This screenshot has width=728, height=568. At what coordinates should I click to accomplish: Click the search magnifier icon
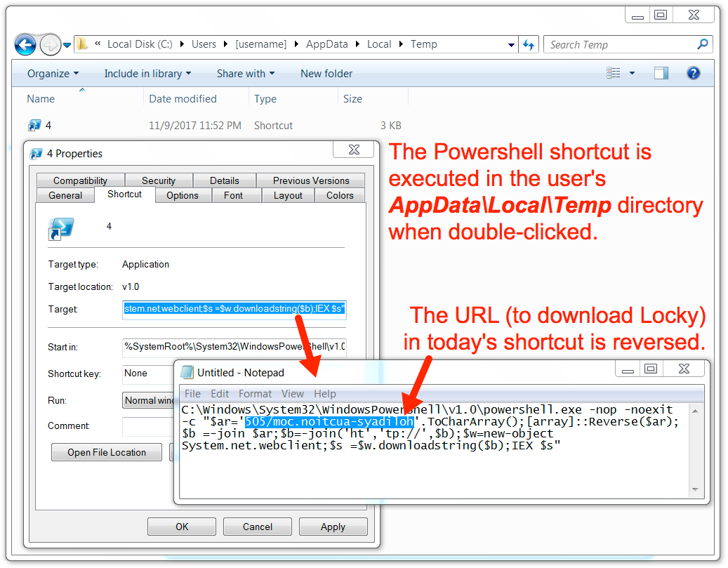(x=703, y=44)
